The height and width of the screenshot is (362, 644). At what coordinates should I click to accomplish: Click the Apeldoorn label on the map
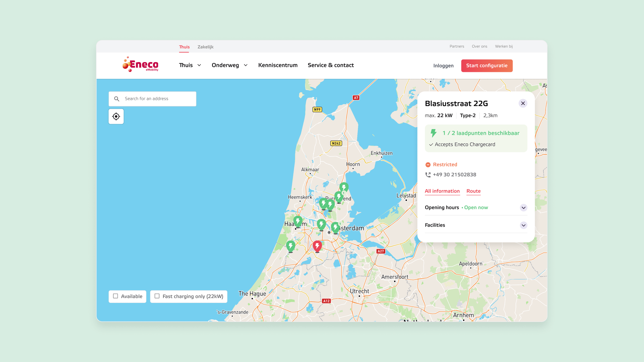coord(471,264)
